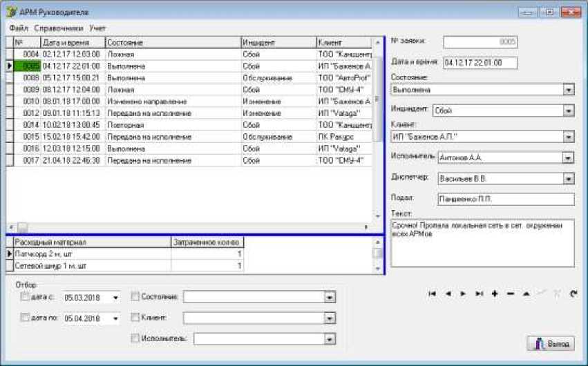Go to previous record arrow
Screen dimensions: 588x366
[x=448, y=293]
